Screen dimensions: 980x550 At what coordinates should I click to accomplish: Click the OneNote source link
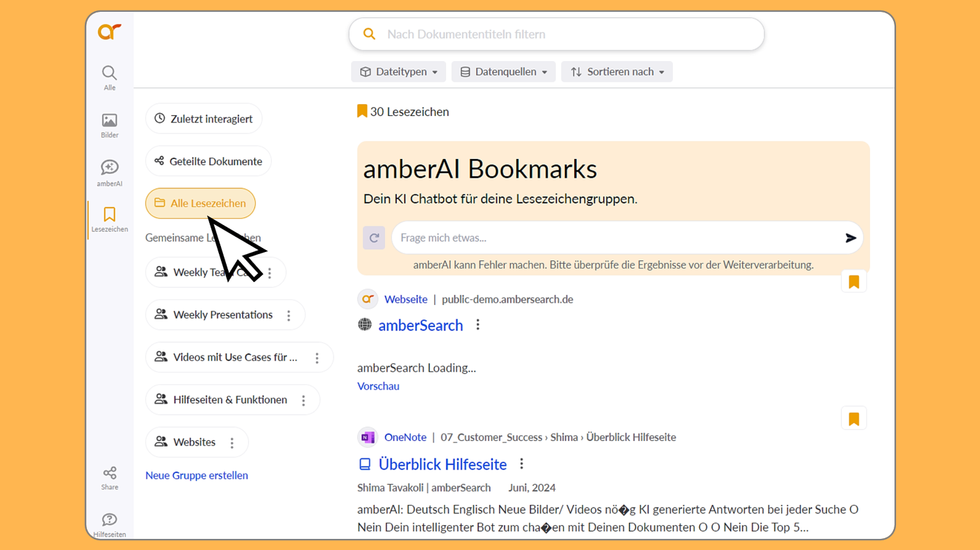pos(405,437)
